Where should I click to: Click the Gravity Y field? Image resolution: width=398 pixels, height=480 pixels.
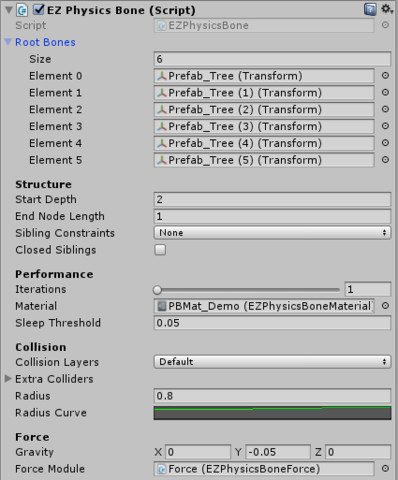[x=278, y=452]
